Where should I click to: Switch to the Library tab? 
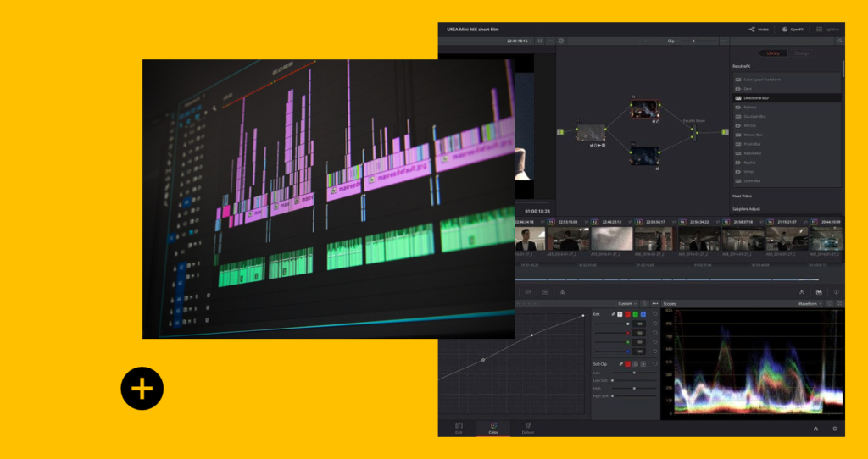click(x=773, y=53)
